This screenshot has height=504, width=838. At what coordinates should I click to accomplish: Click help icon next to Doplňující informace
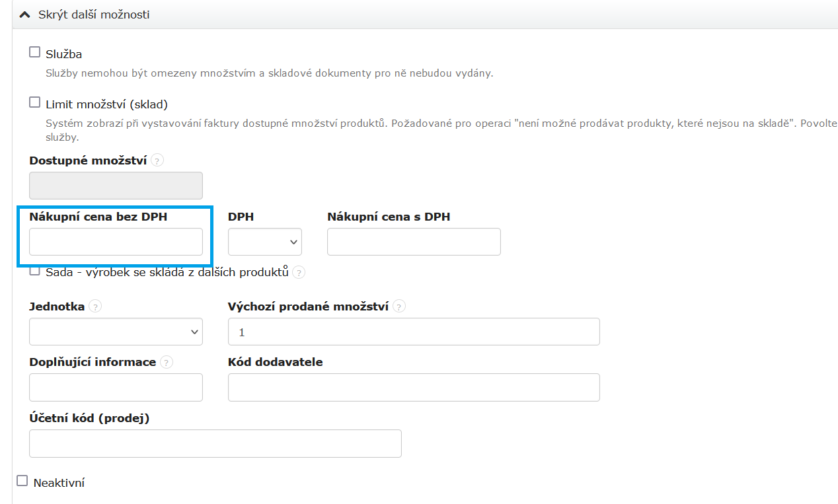coord(167,362)
